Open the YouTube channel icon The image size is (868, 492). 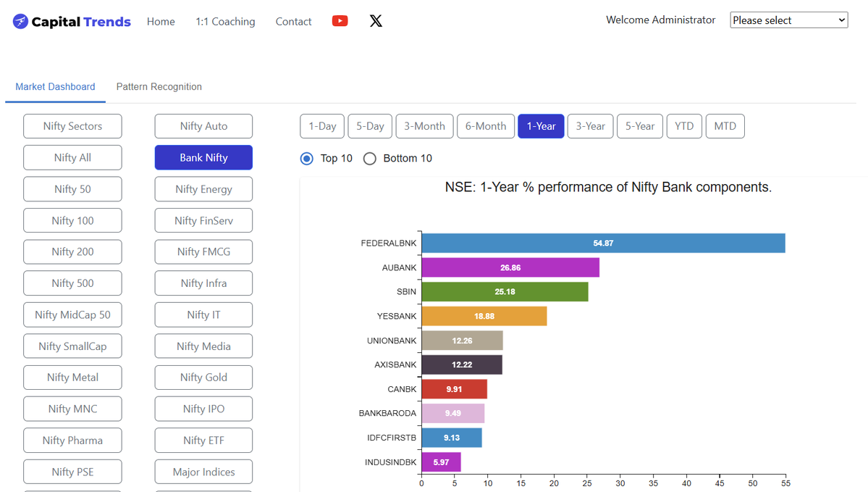click(x=340, y=21)
